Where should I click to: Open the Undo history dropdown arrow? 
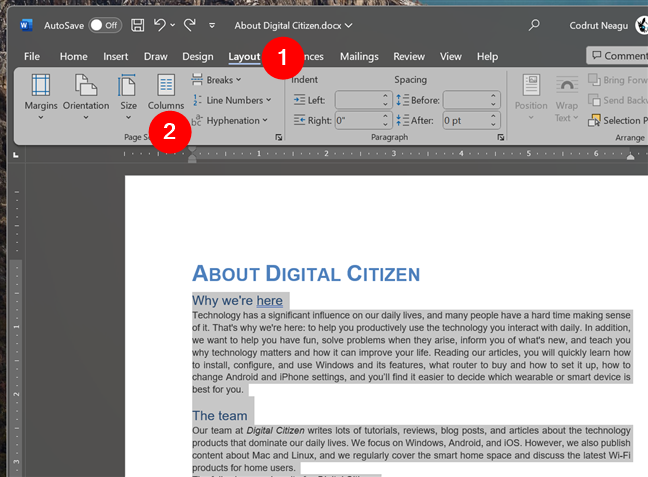click(x=173, y=26)
